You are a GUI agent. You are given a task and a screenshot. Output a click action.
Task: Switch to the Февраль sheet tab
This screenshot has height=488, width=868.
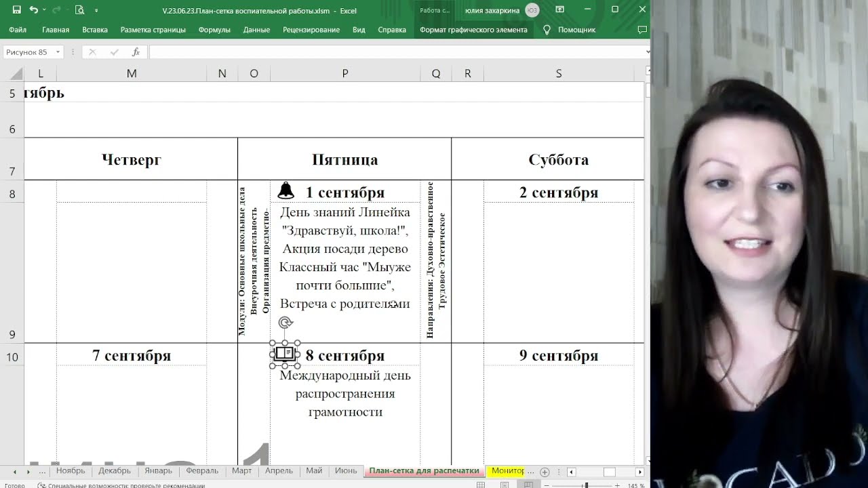(202, 471)
